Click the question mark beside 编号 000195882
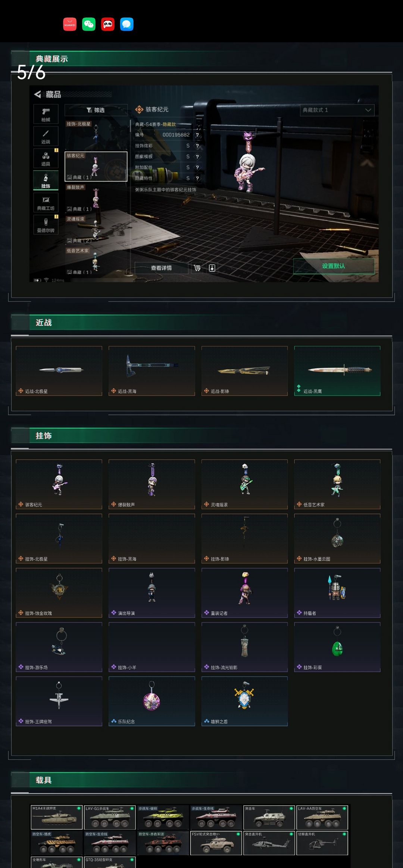 point(197,135)
